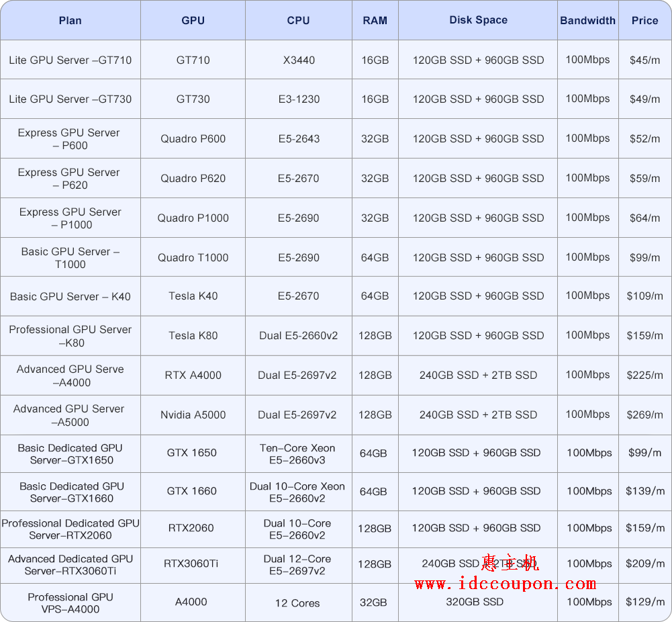Image resolution: width=672 pixels, height=622 pixels.
Task: Click the $225/m price cell
Action: point(644,375)
